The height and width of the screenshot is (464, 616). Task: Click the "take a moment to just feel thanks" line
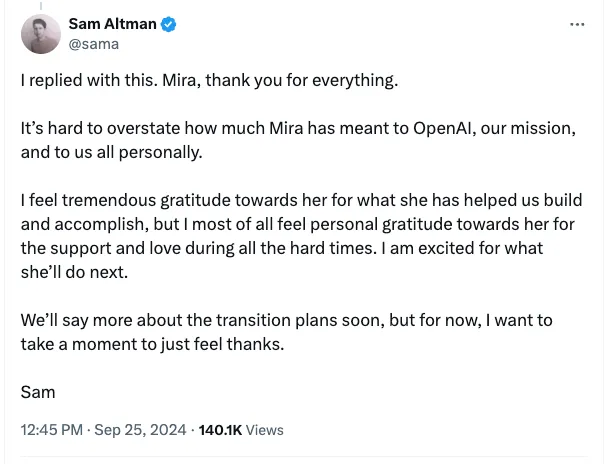click(x=152, y=344)
